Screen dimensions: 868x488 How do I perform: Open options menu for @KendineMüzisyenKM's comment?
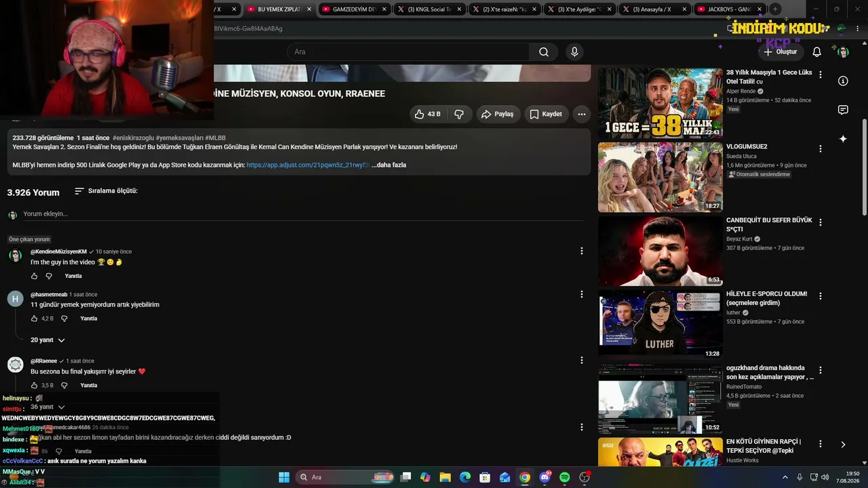click(581, 251)
